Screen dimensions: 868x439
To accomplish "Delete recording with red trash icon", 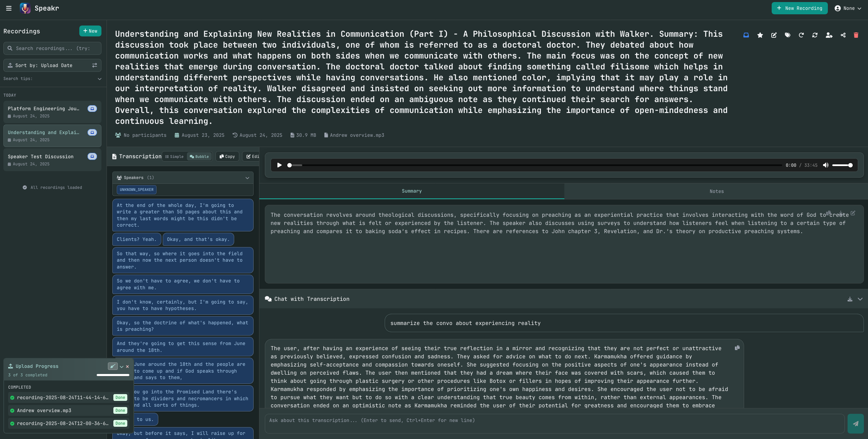I will click(856, 35).
